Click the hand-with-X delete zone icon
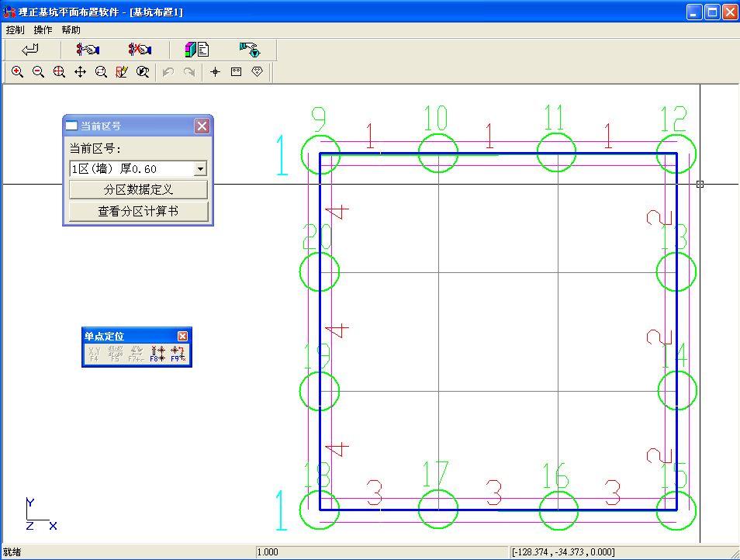 click(x=140, y=50)
